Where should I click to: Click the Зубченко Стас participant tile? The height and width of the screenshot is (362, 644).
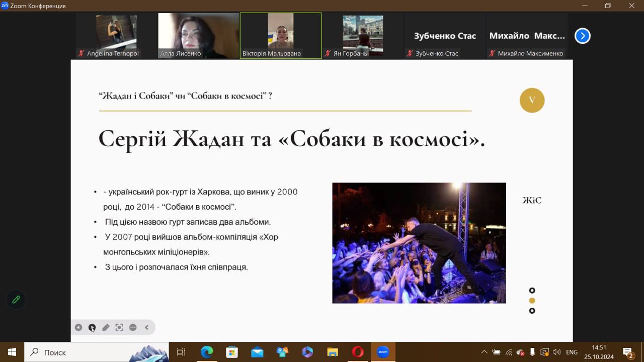445,36
